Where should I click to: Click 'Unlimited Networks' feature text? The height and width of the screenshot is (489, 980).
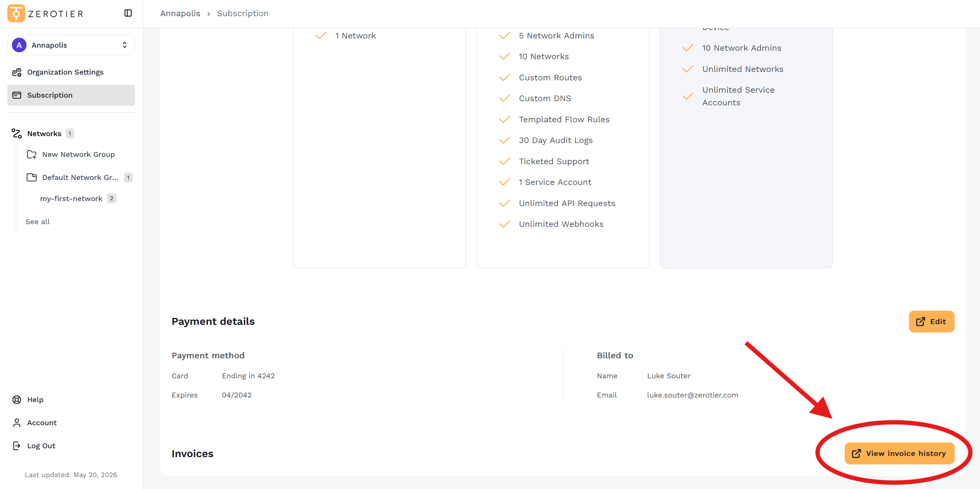tap(743, 69)
